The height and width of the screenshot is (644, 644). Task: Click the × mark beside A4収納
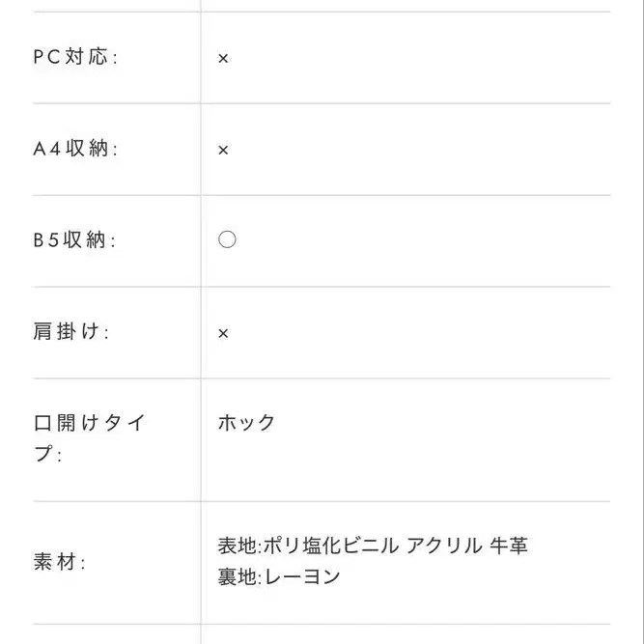[223, 150]
